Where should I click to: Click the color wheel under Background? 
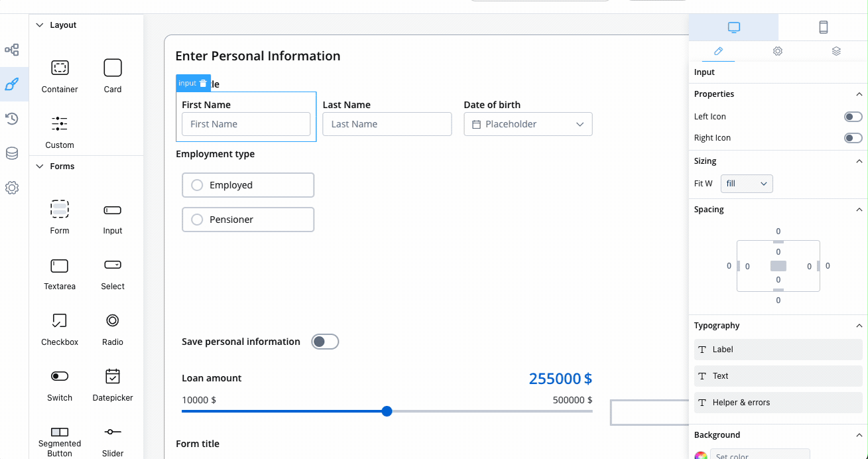click(x=701, y=456)
